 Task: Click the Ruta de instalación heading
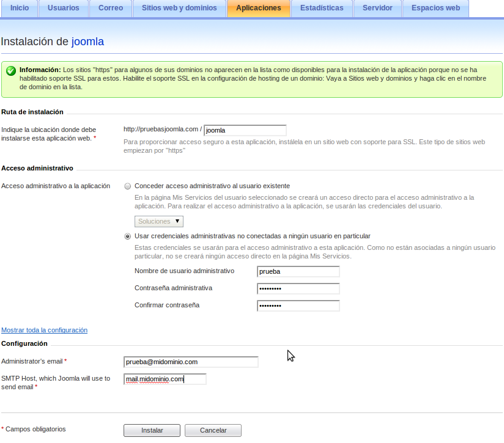click(x=32, y=112)
